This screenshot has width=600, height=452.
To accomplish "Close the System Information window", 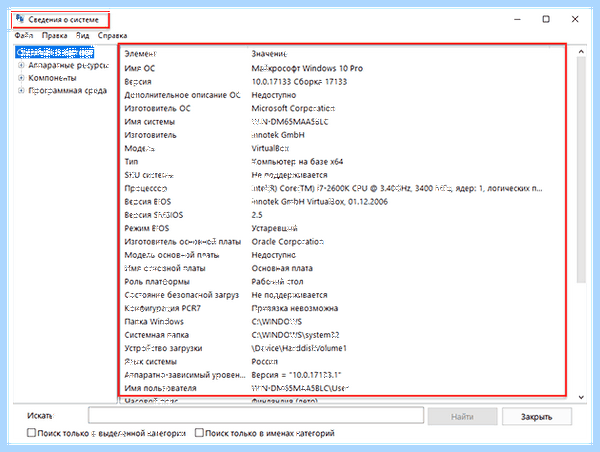I will (x=575, y=19).
